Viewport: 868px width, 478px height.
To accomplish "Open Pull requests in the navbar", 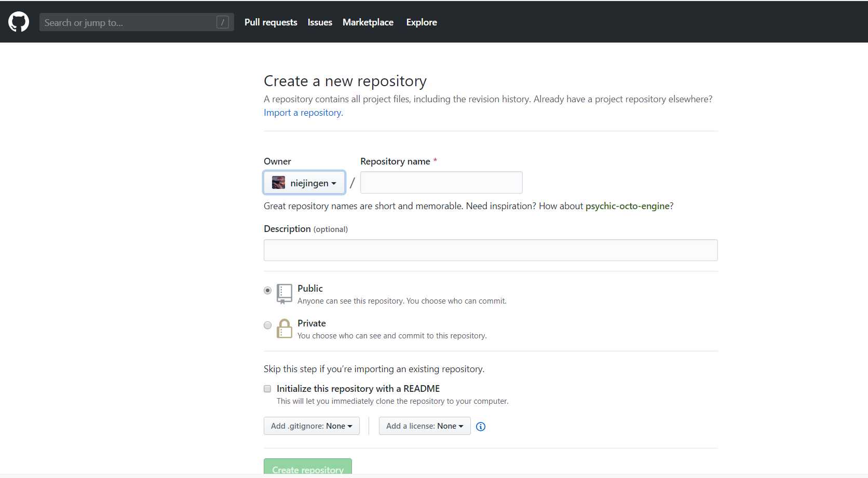I will 271,22.
